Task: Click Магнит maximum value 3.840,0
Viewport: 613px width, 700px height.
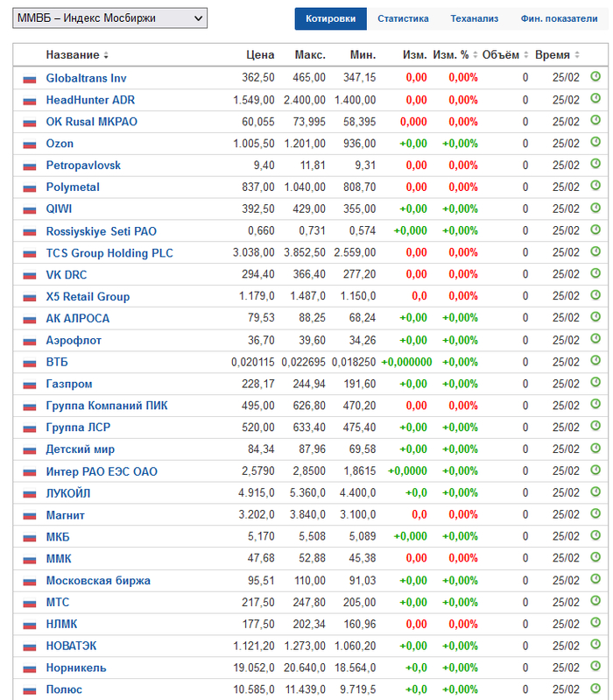Action: tap(307, 515)
